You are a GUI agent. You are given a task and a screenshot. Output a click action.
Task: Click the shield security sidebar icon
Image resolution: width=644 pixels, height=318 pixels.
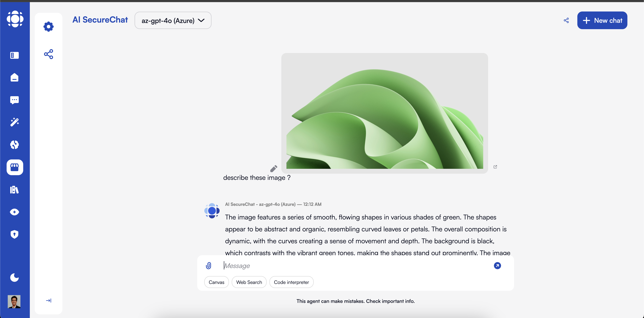pyautogui.click(x=14, y=234)
